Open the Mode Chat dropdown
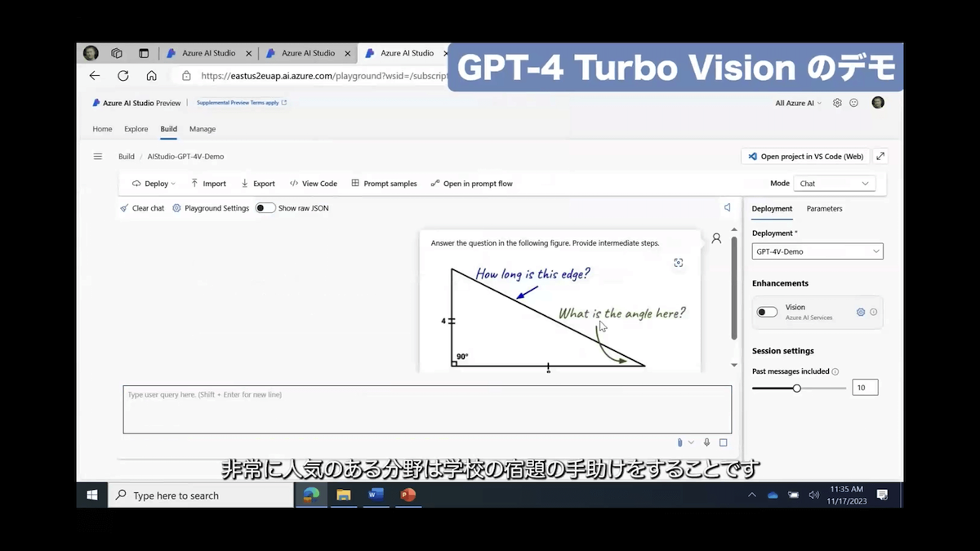The height and width of the screenshot is (551, 980). tap(835, 184)
